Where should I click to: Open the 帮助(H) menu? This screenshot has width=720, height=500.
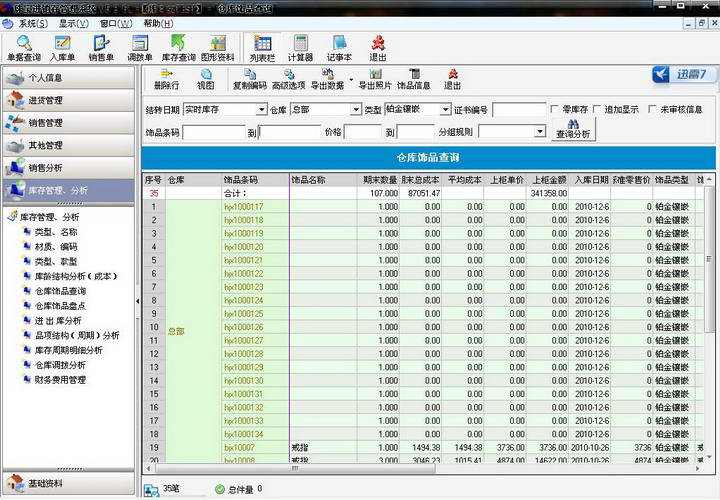(x=158, y=23)
